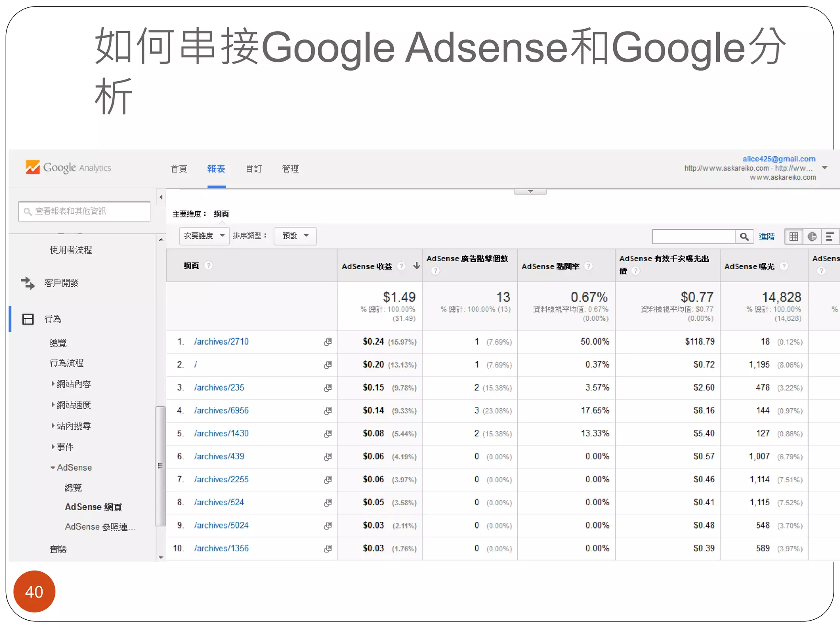
Task: Expand the 站內搜尋 tree item
Action: click(53, 426)
